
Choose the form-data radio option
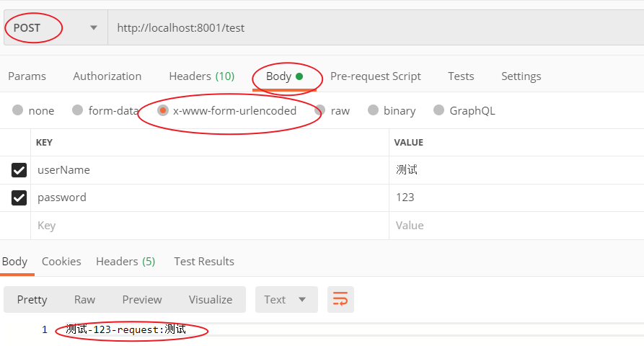coord(78,110)
